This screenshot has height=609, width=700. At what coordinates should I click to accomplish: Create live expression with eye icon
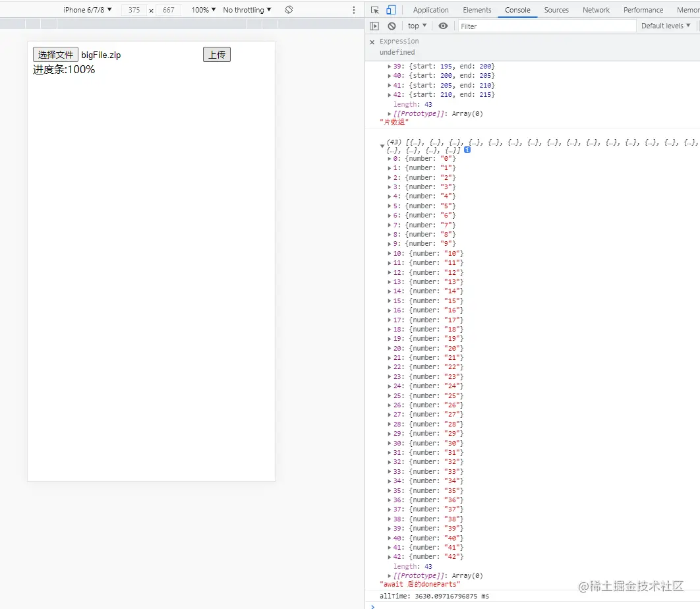pos(443,26)
